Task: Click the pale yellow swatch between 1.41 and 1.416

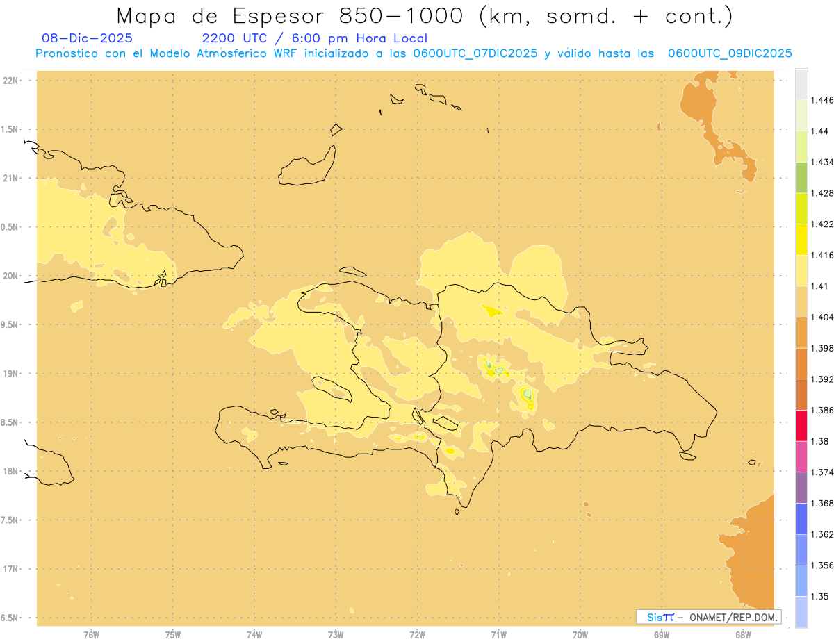Action: (801, 270)
